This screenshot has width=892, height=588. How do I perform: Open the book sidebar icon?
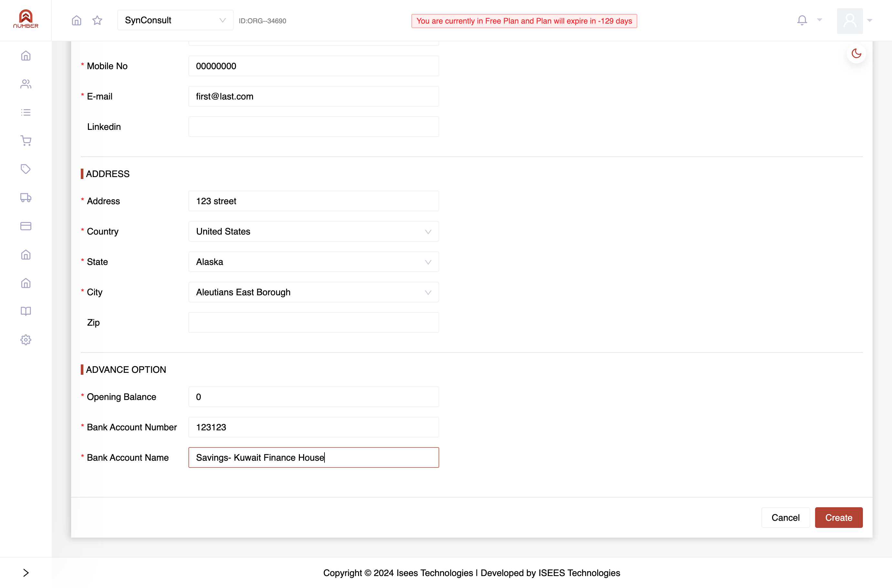[x=26, y=311]
